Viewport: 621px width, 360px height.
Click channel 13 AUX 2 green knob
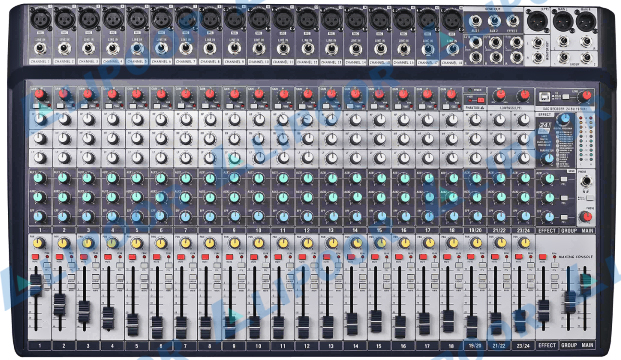(332, 197)
